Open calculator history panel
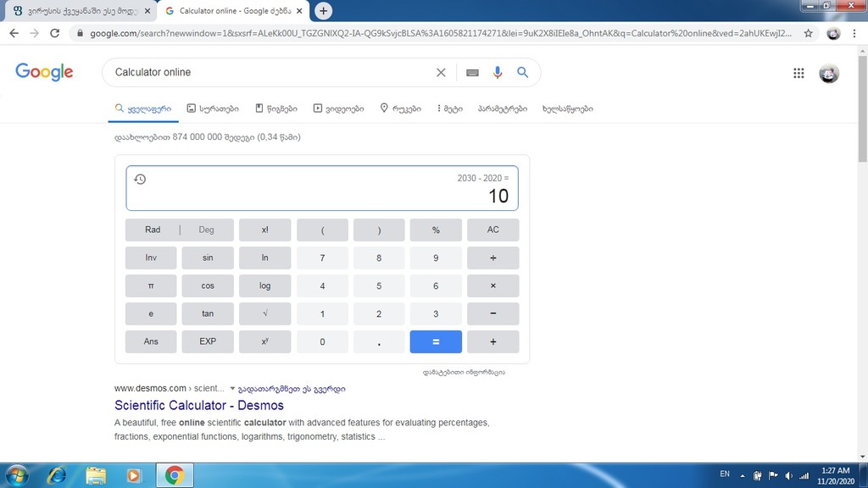This screenshot has height=488, width=868. click(140, 179)
